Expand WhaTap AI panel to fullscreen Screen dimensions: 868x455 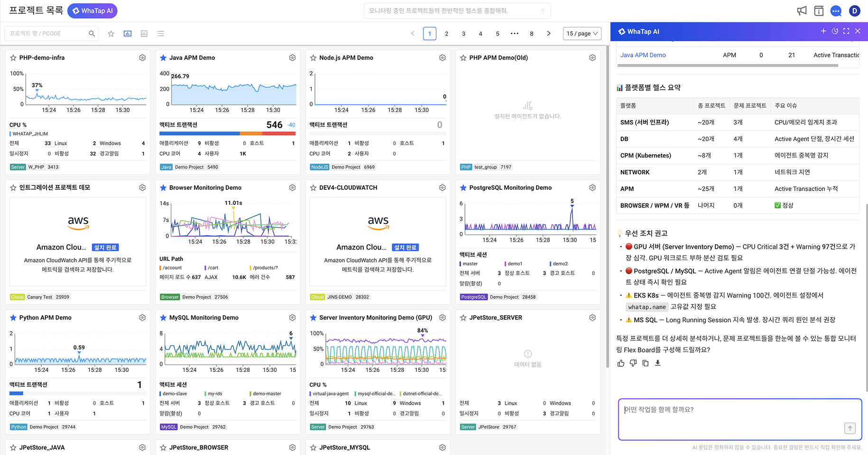click(846, 31)
